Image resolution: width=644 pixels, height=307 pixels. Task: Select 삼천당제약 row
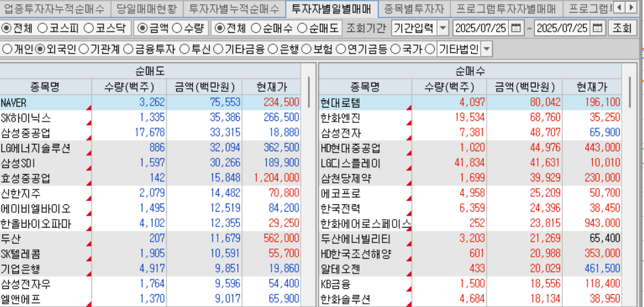[471, 179]
